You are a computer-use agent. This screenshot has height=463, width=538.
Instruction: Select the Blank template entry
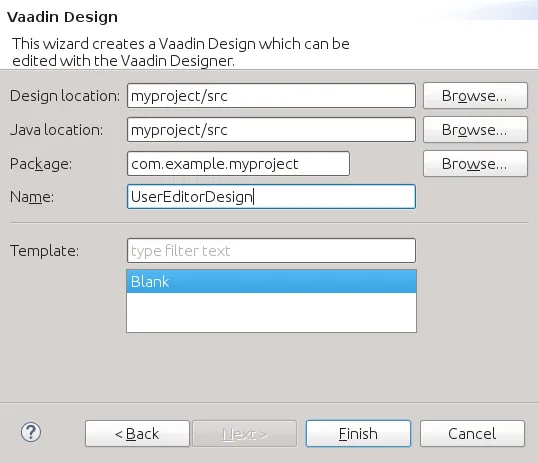pyautogui.click(x=271, y=281)
